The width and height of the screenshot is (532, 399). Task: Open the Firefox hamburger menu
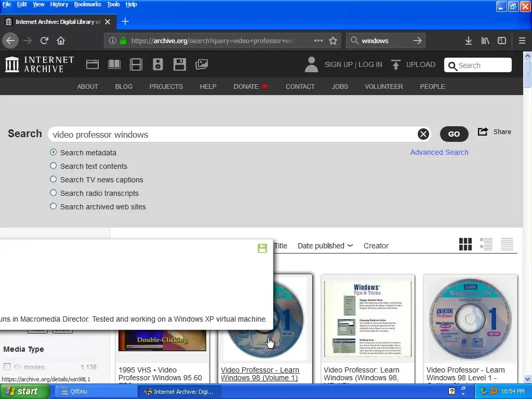(522, 41)
